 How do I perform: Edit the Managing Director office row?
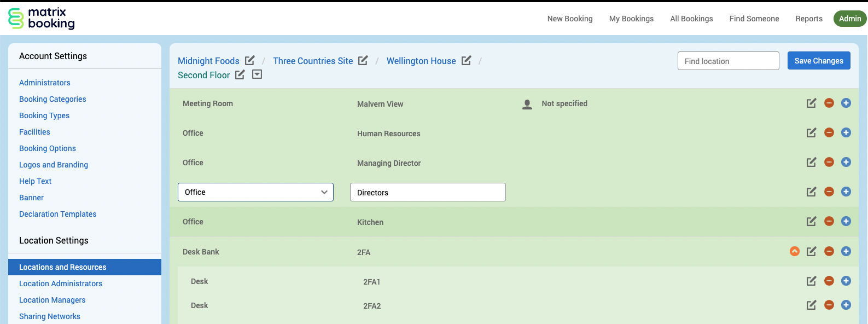click(812, 163)
